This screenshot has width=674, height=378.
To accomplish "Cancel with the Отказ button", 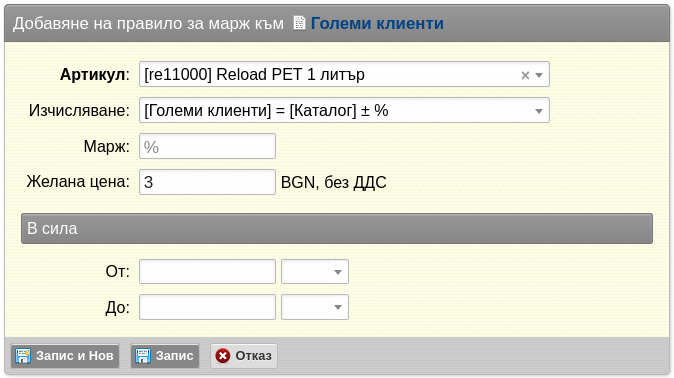I will tap(244, 356).
